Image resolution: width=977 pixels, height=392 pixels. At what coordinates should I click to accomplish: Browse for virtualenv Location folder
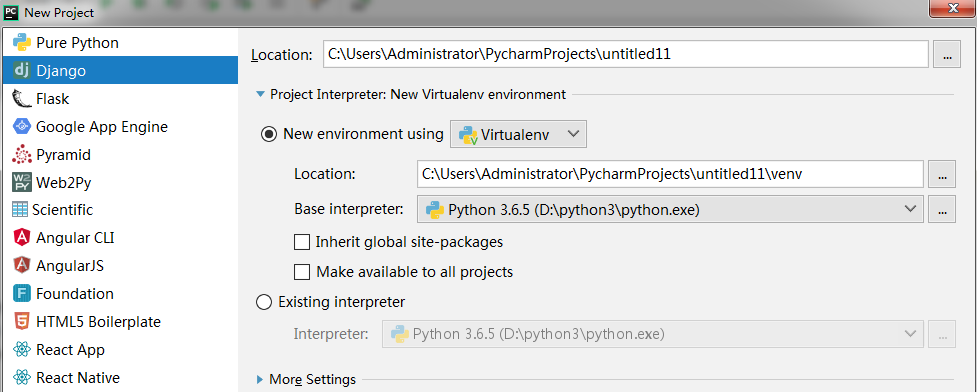(x=942, y=174)
